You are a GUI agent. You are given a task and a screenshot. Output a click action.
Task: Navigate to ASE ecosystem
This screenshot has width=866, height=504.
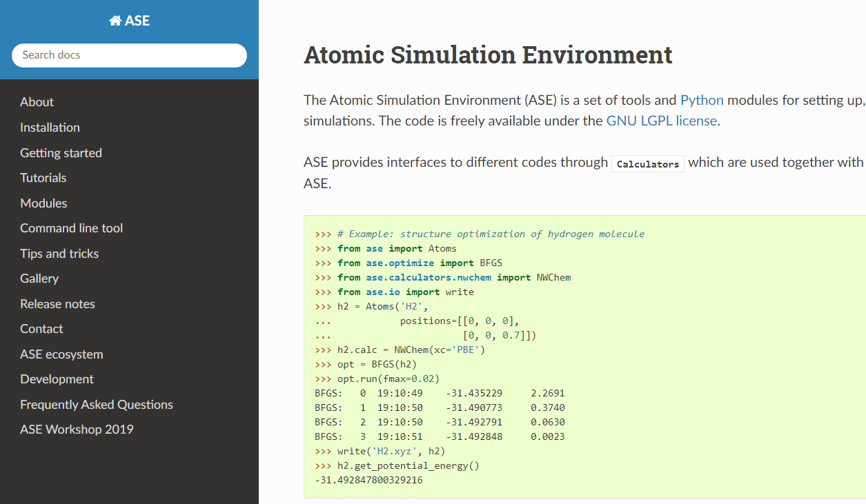pyautogui.click(x=61, y=354)
